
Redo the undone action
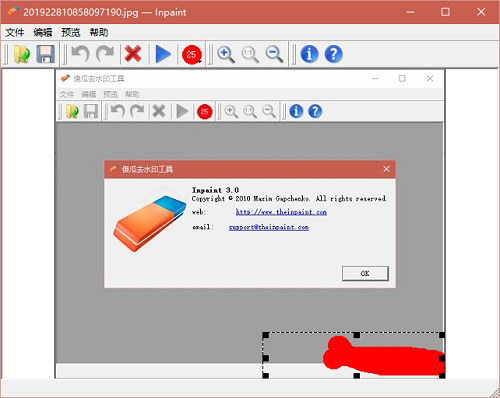click(x=105, y=54)
